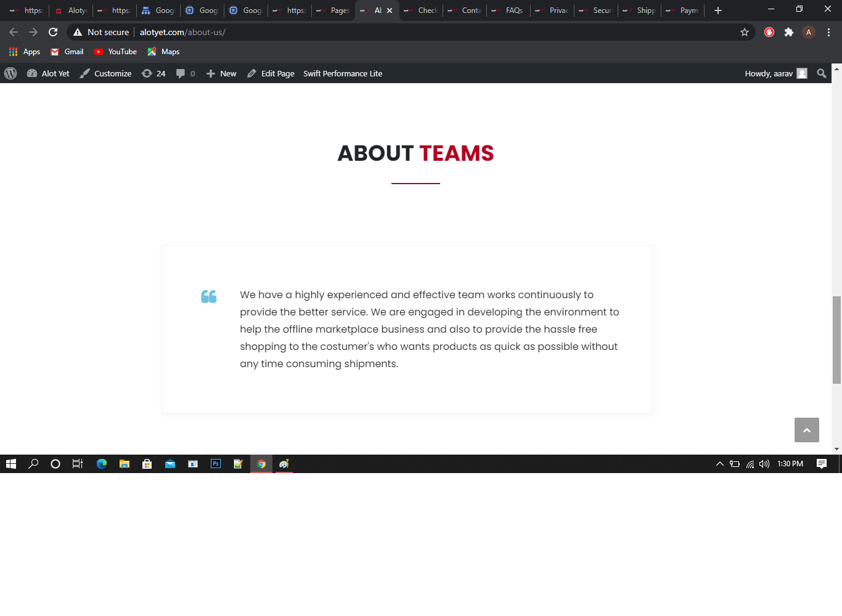
Task: Expand the New content menu
Action: pyautogui.click(x=221, y=73)
